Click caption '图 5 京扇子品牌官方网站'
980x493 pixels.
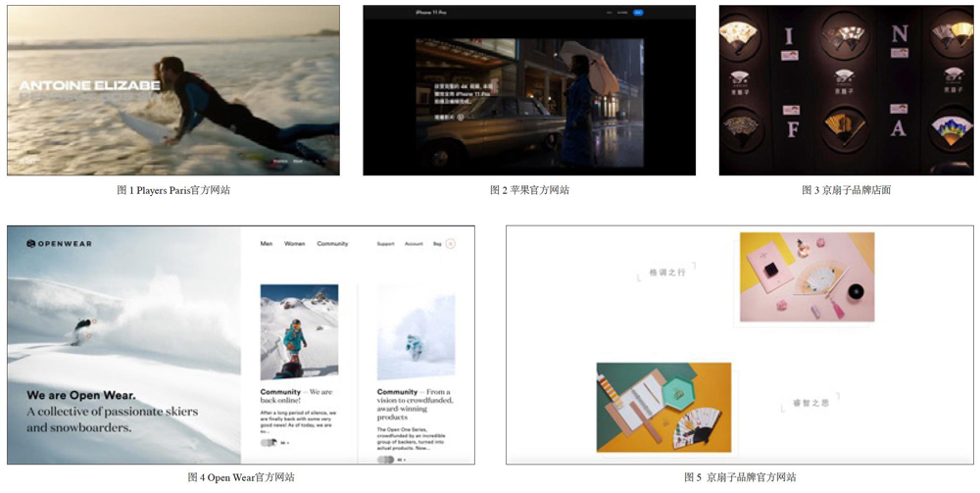pos(740,478)
